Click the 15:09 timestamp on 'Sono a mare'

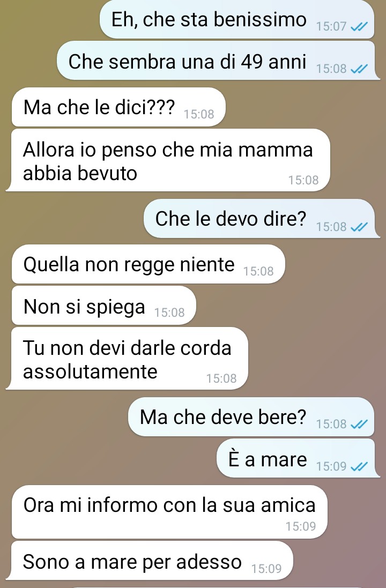266,569
